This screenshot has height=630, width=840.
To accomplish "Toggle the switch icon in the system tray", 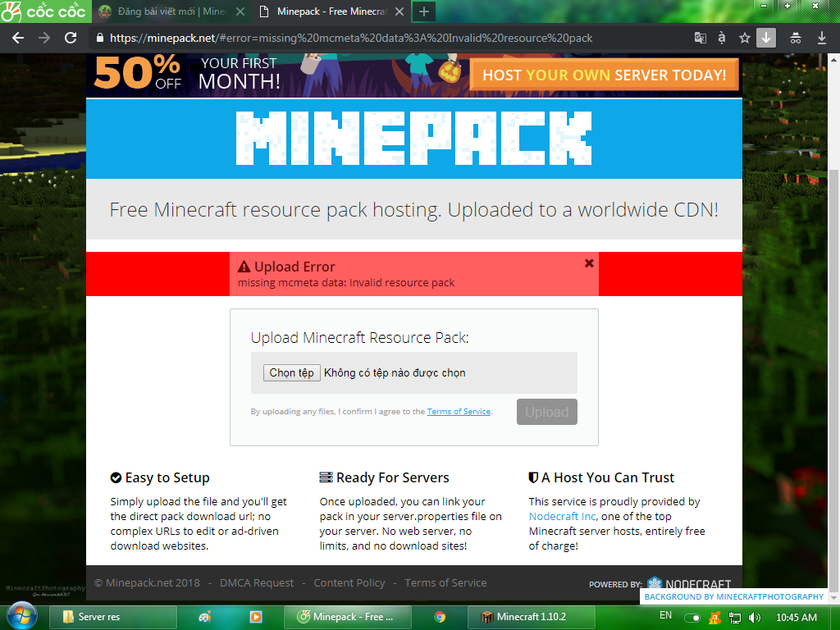I will [x=692, y=618].
